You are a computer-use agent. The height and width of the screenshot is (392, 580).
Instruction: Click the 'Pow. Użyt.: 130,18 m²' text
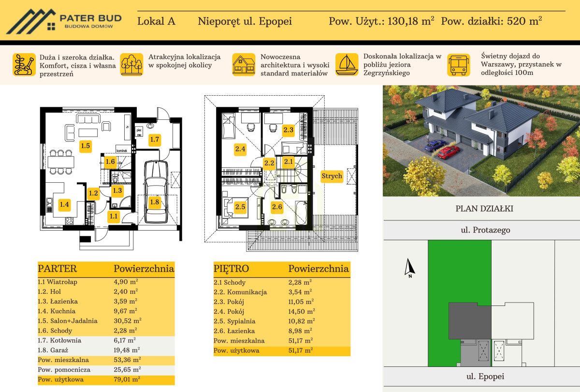pyautogui.click(x=381, y=21)
